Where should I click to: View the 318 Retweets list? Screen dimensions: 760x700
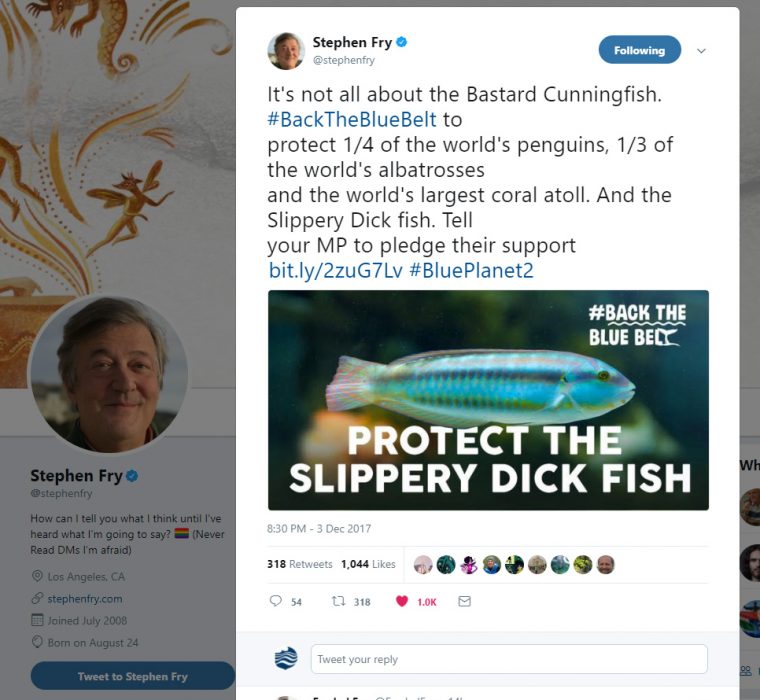point(300,564)
